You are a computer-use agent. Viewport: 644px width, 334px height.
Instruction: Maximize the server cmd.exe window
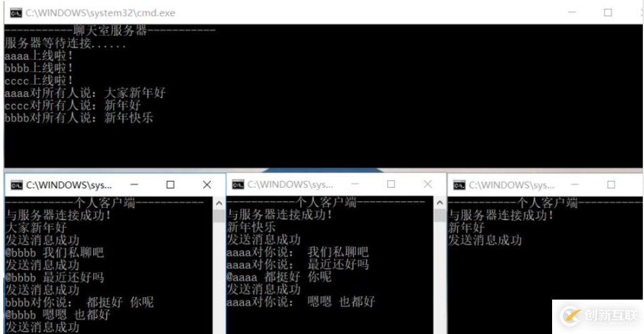point(608,13)
